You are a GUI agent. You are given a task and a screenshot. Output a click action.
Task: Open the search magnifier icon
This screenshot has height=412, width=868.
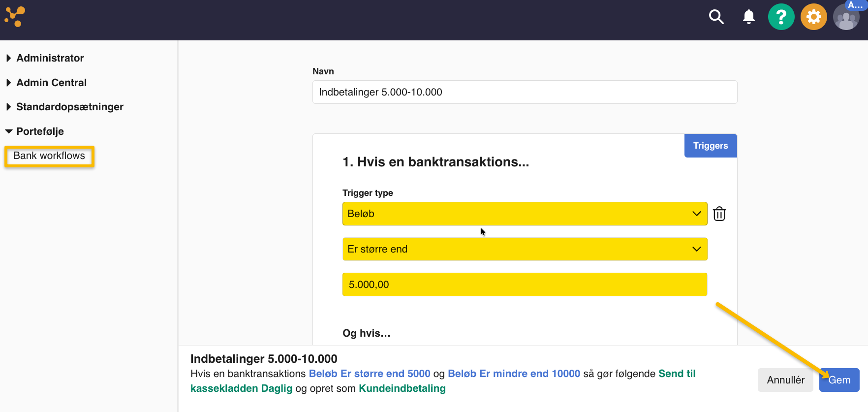pos(716,17)
